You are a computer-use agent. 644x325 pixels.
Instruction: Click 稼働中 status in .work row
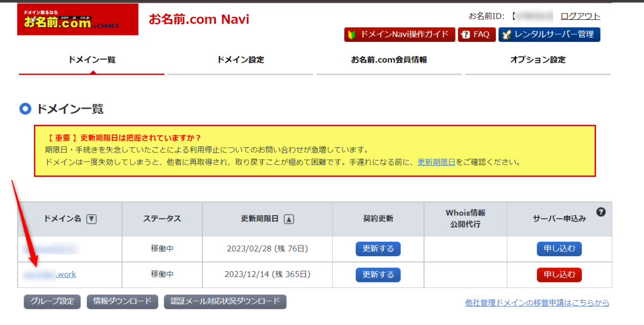coord(162,275)
